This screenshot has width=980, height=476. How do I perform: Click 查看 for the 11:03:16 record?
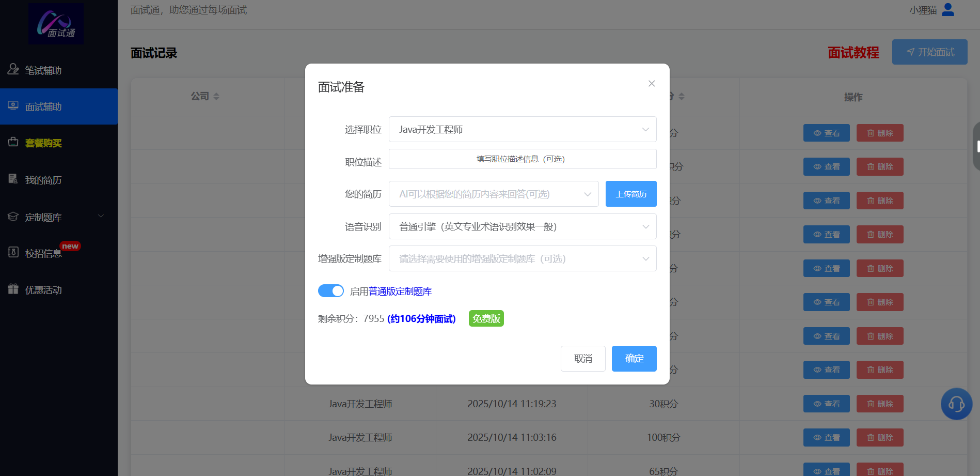coord(827,437)
